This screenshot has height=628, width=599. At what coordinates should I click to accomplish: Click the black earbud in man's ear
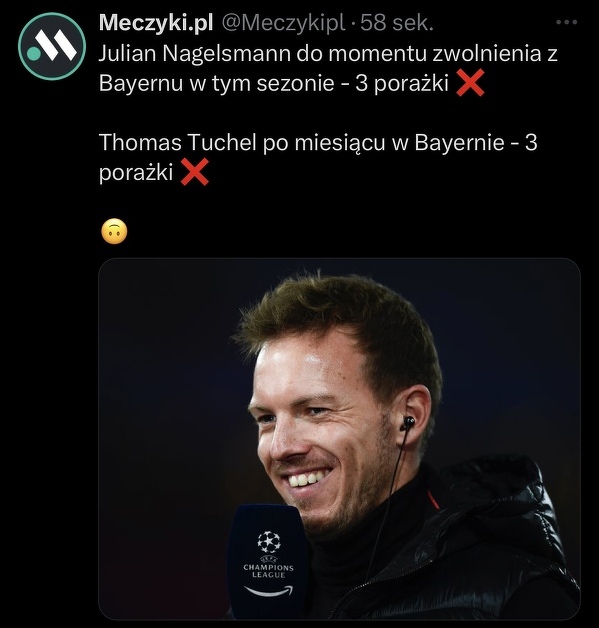click(408, 423)
